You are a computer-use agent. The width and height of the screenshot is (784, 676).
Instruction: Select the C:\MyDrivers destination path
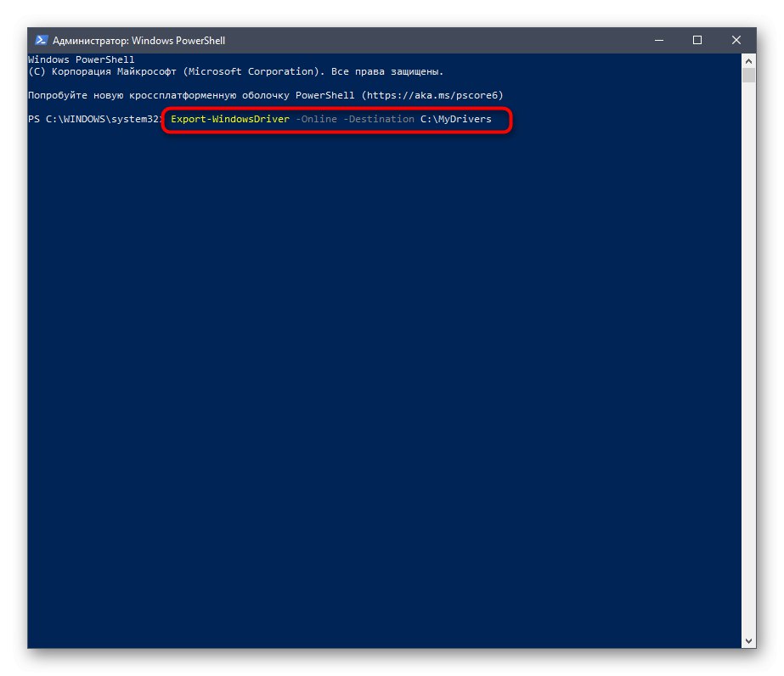tap(456, 119)
